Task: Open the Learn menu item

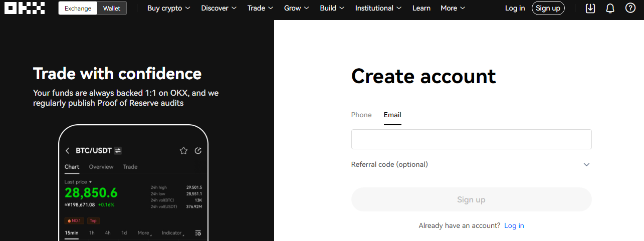Action: pyautogui.click(x=421, y=8)
